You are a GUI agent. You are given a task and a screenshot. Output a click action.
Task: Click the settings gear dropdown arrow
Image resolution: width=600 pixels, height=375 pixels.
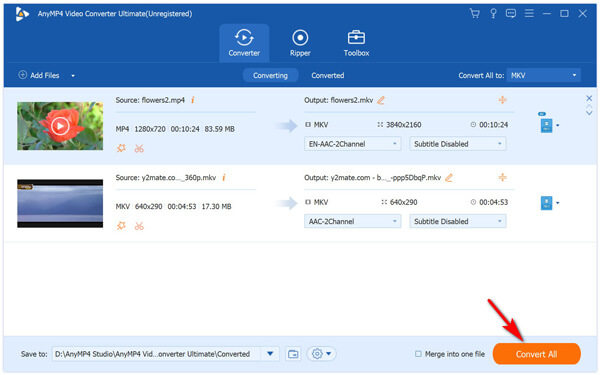328,354
